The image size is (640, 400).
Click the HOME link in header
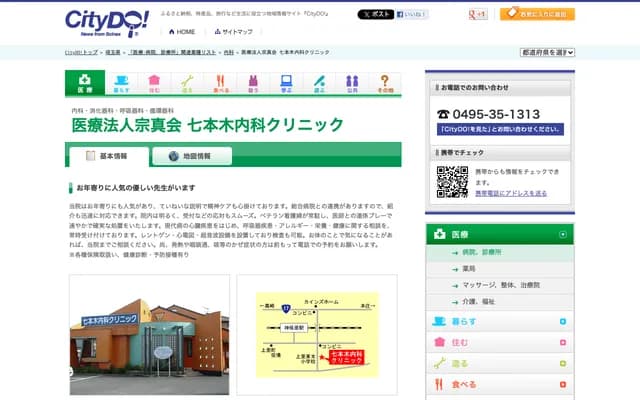pyautogui.click(x=181, y=32)
